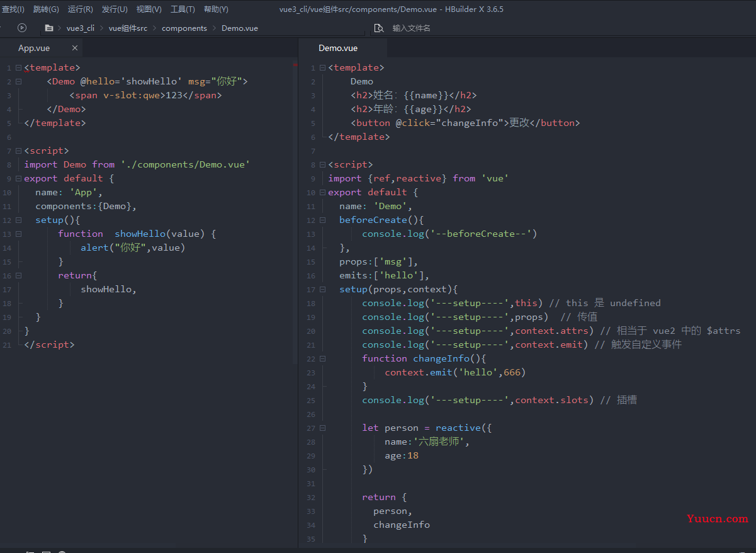This screenshot has width=756, height=553.
Task: Click name: 'Demo' in Demo.vue
Action: coord(376,206)
